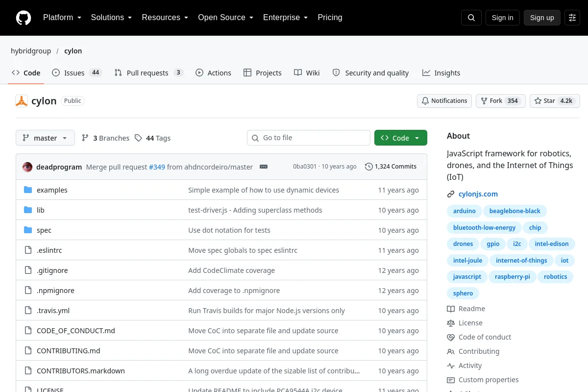The image size is (588, 392).
Task: Fork the repository with Fork button
Action: 501,101
